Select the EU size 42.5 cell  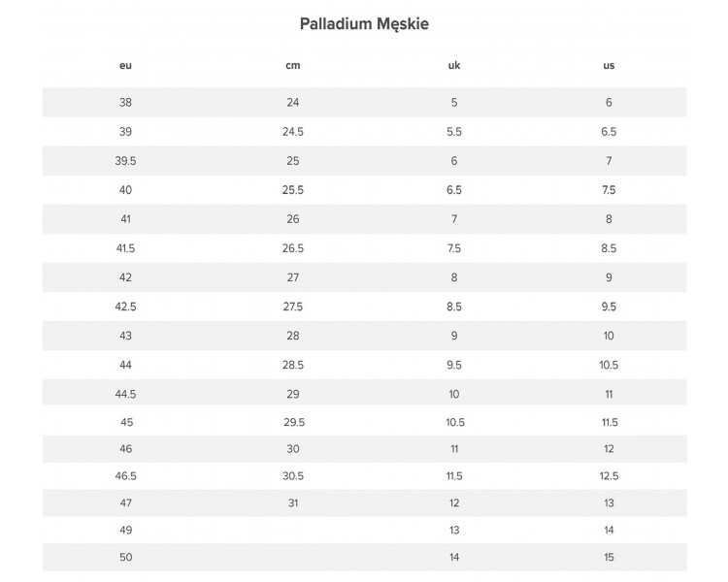tap(125, 307)
